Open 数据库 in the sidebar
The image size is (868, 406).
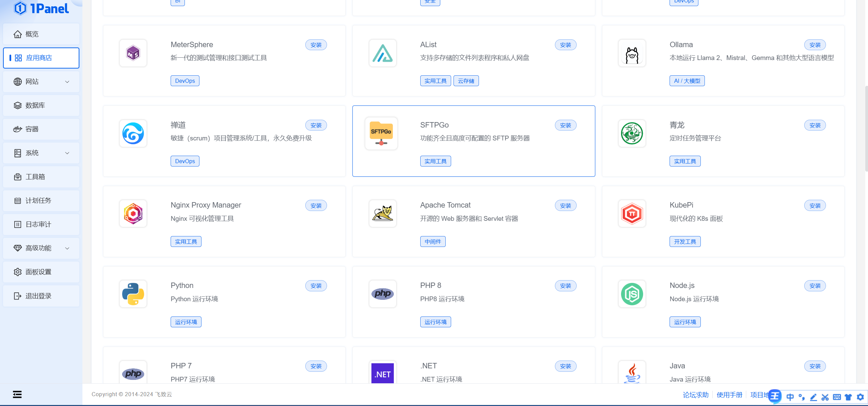point(41,105)
